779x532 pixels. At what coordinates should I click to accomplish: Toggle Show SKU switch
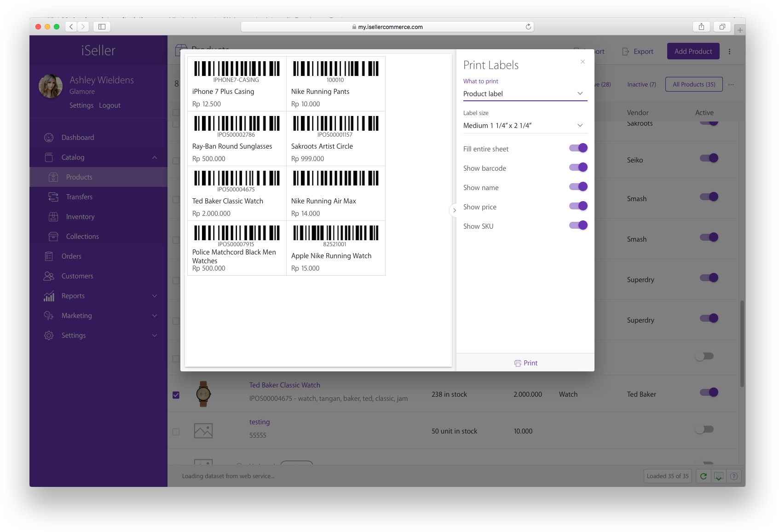(x=578, y=225)
